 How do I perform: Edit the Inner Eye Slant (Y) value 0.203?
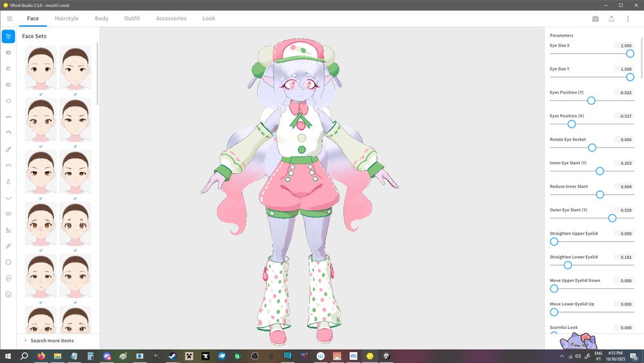point(624,163)
